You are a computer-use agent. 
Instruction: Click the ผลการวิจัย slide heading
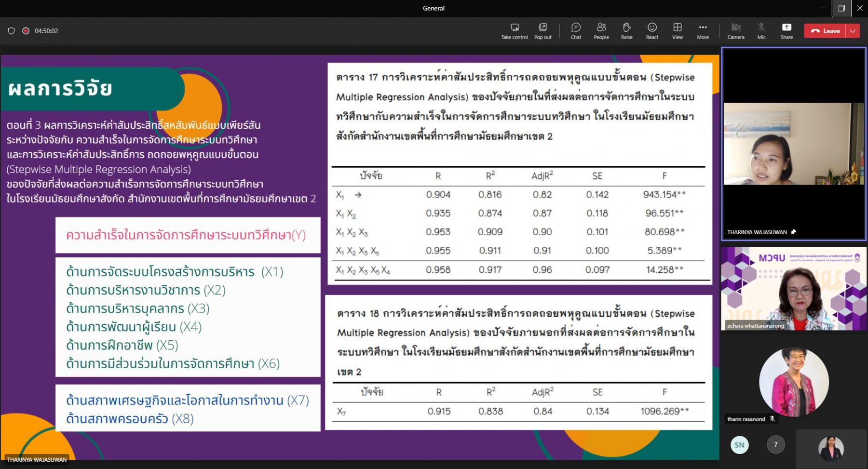point(60,88)
